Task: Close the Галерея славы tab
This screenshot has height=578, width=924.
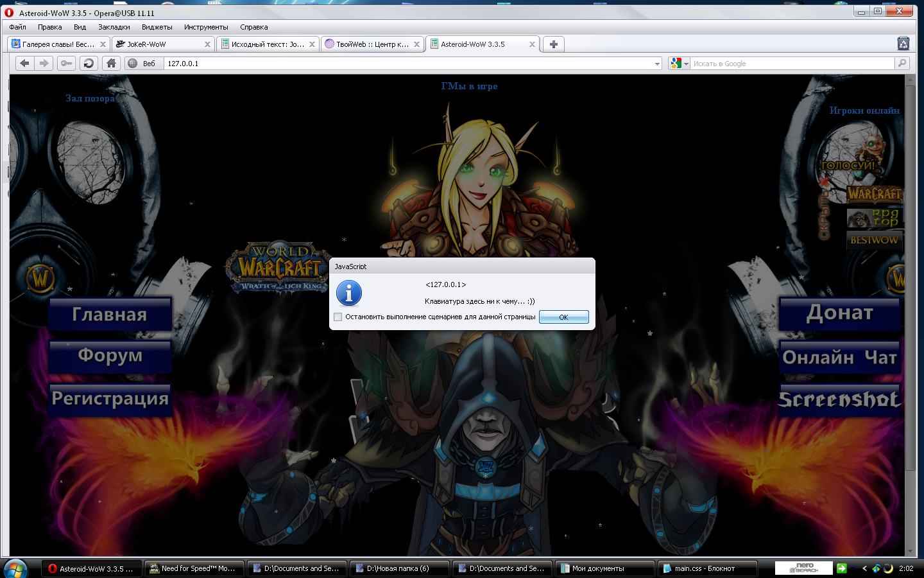Action: (103, 44)
